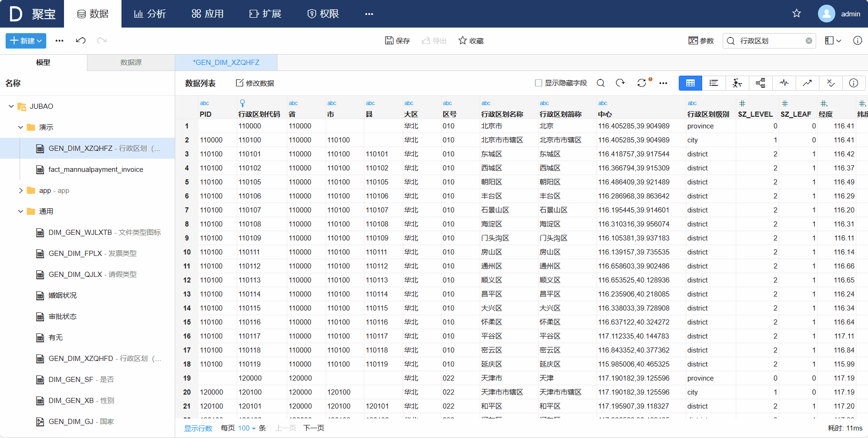868x438 pixels.
Task: Toggle 显示隐藏字段 checkbox
Action: coord(538,83)
